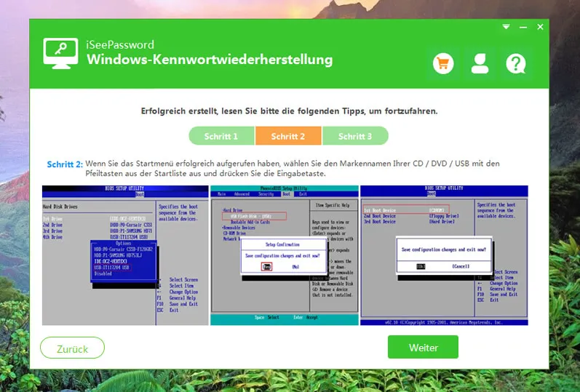This screenshot has height=392, width=580.
Task: Click the blue 'Schritt 2:' label
Action: [x=65, y=164]
